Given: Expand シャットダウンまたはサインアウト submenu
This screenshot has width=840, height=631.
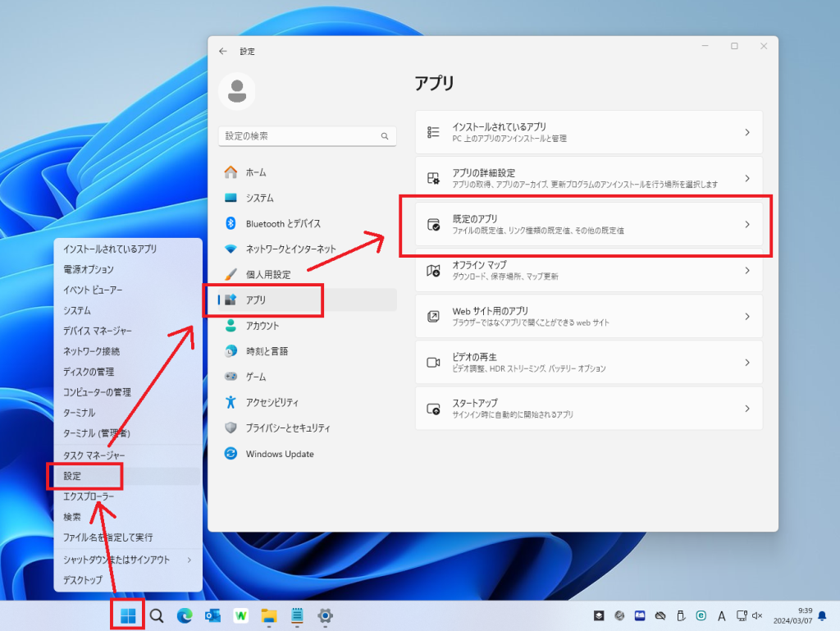Looking at the screenshot, I should pos(128,560).
